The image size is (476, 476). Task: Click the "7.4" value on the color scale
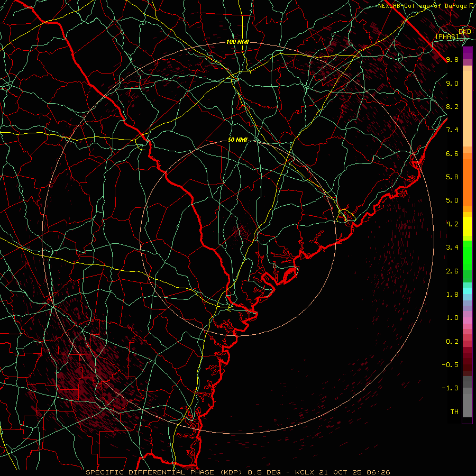[x=452, y=130]
